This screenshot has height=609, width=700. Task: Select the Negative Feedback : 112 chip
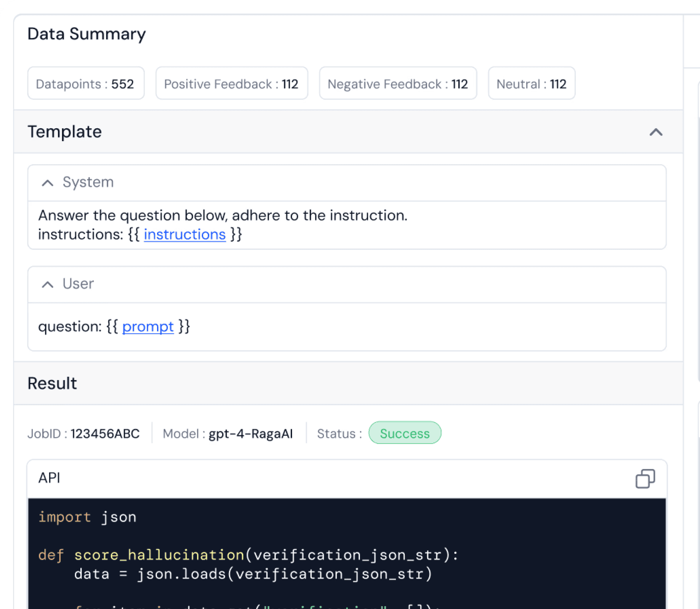pos(398,84)
